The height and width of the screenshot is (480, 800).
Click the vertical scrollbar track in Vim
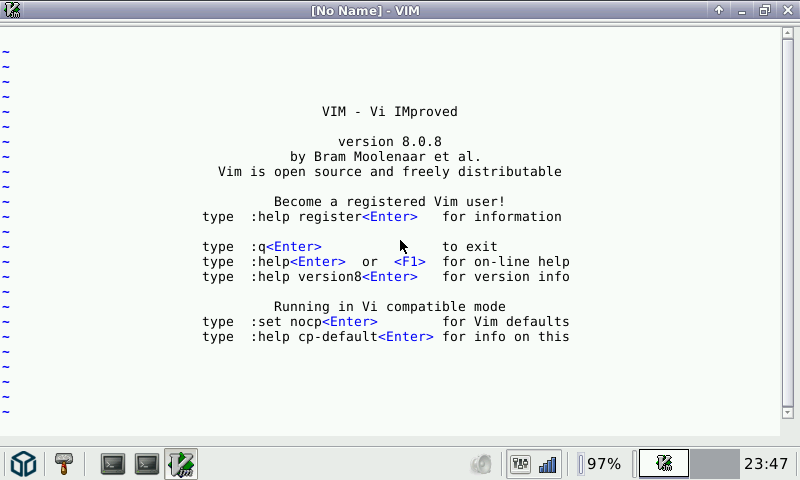(x=787, y=220)
